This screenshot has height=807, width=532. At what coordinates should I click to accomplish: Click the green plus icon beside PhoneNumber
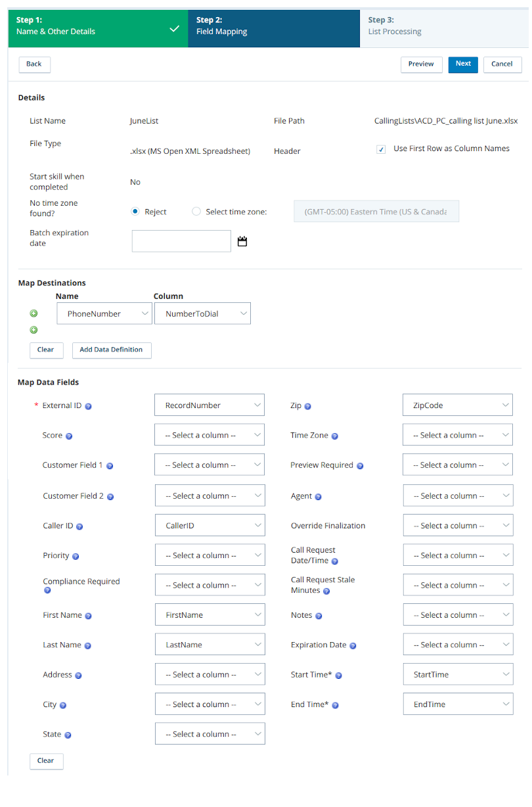point(34,313)
